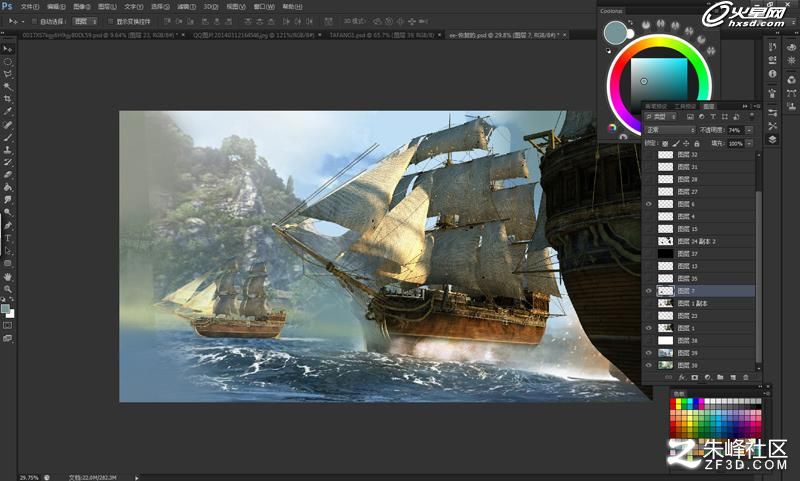Select the Path Selection tool
Viewport: 800px width, 481px height.
click(7, 251)
